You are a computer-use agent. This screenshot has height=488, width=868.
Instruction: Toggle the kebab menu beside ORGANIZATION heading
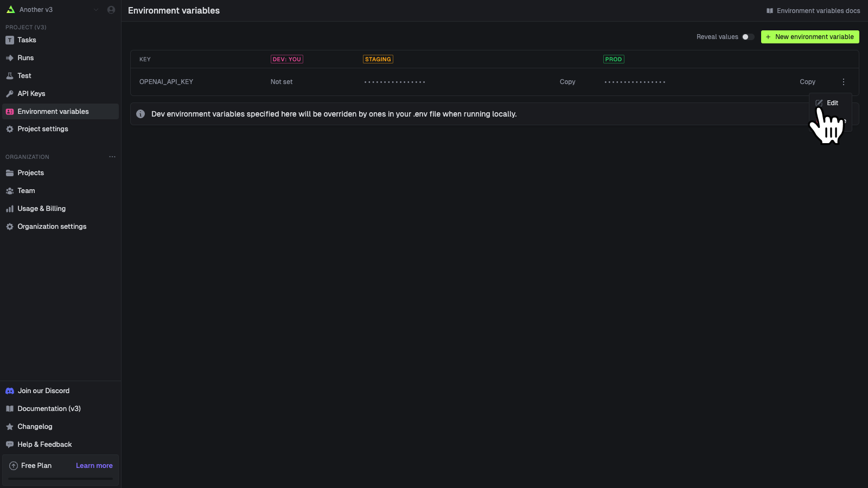point(112,157)
